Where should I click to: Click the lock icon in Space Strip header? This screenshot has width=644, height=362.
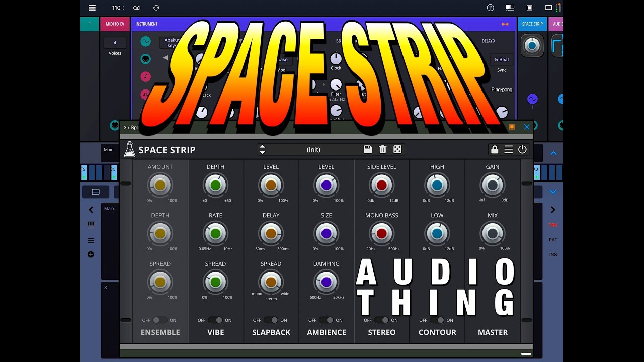tap(495, 149)
